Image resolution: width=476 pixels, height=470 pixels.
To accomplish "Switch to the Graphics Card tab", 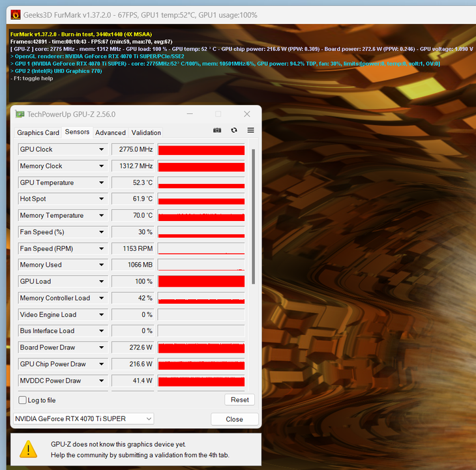I will click(x=38, y=132).
